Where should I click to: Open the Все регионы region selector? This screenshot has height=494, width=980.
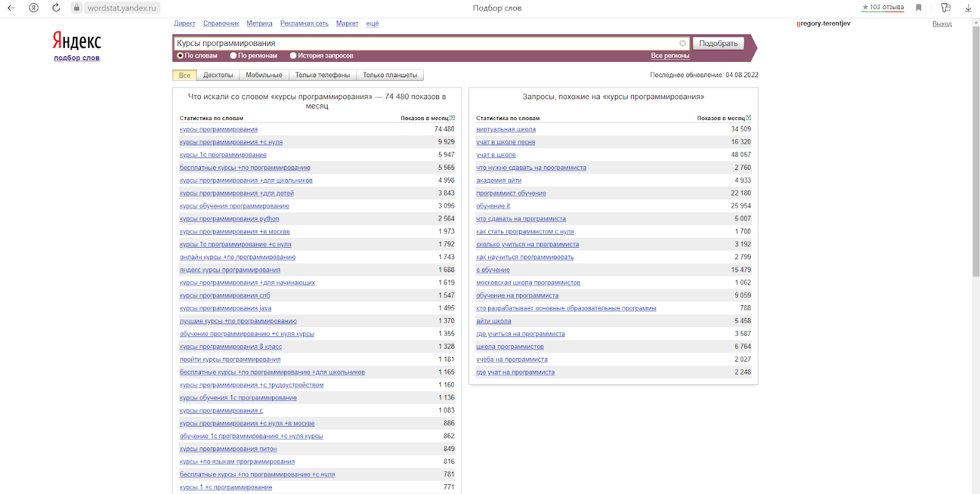(x=670, y=56)
